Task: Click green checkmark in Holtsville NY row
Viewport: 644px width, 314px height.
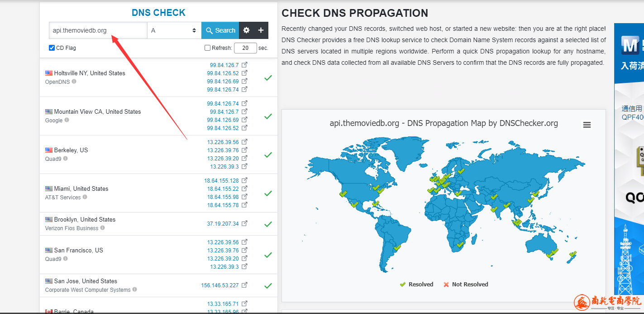Action: coord(268,77)
